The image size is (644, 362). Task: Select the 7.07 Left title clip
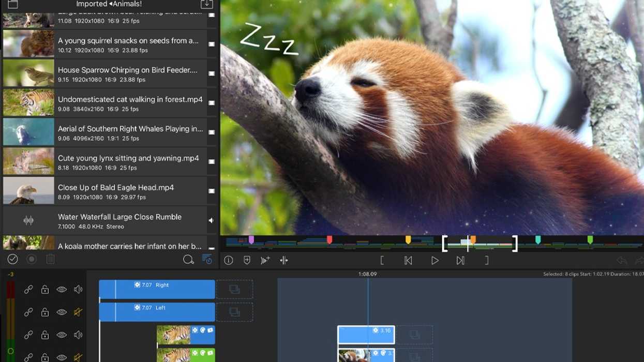(157, 312)
